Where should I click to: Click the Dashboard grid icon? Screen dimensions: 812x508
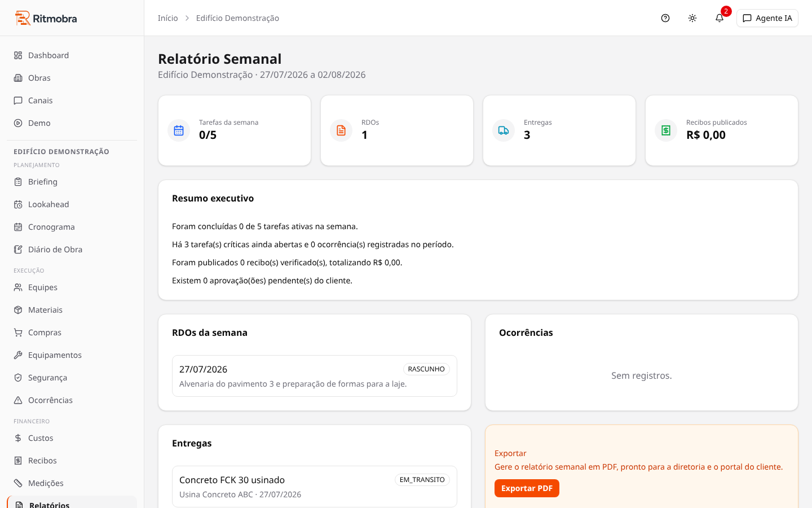click(18, 55)
